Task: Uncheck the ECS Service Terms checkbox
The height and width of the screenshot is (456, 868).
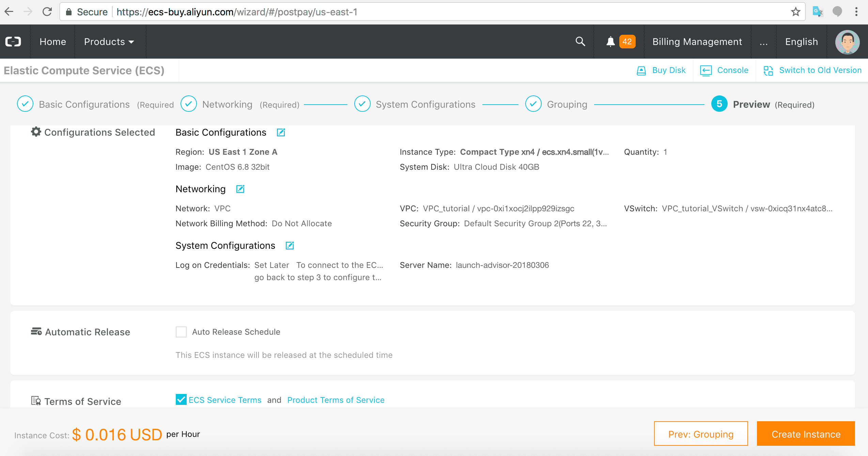Action: click(181, 399)
